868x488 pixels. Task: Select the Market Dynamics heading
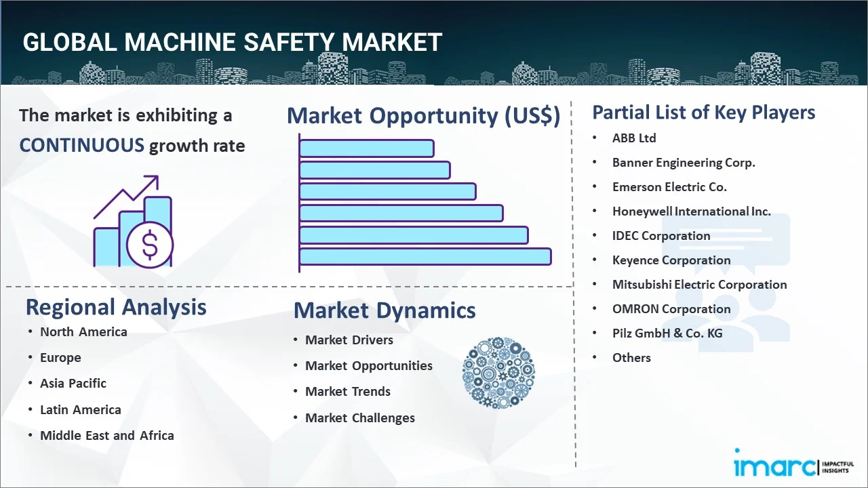click(384, 310)
